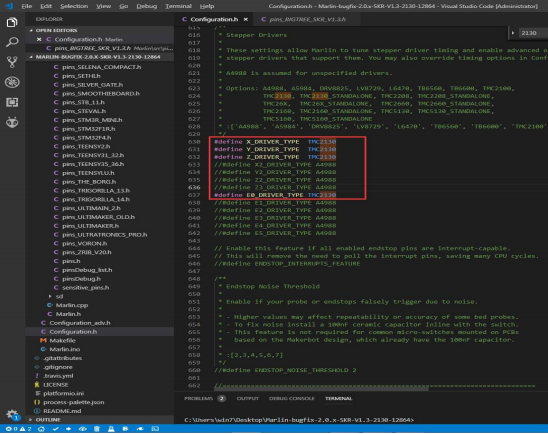This screenshot has height=434, width=548.
Task: Show the Problems panel
Action: coord(198,398)
